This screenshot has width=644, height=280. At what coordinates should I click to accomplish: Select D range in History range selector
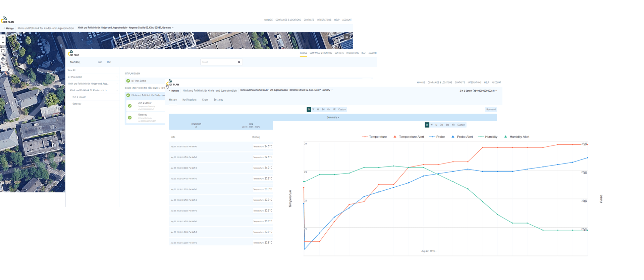(x=309, y=109)
